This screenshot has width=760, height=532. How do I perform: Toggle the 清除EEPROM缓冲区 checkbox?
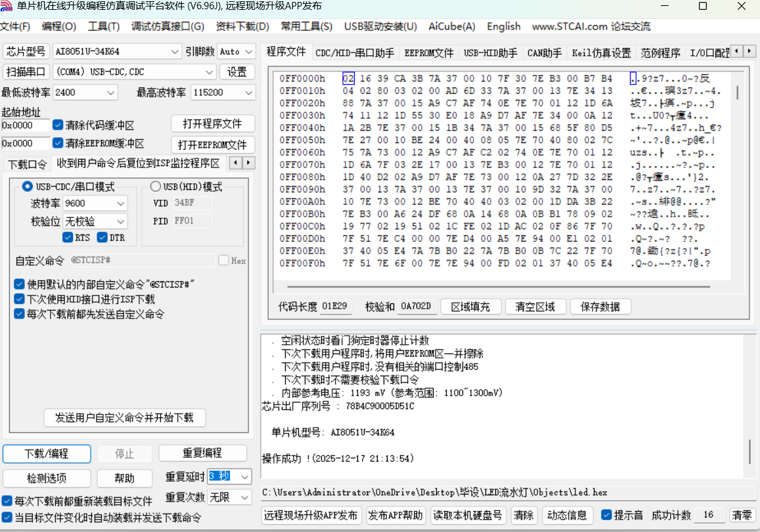(x=58, y=143)
